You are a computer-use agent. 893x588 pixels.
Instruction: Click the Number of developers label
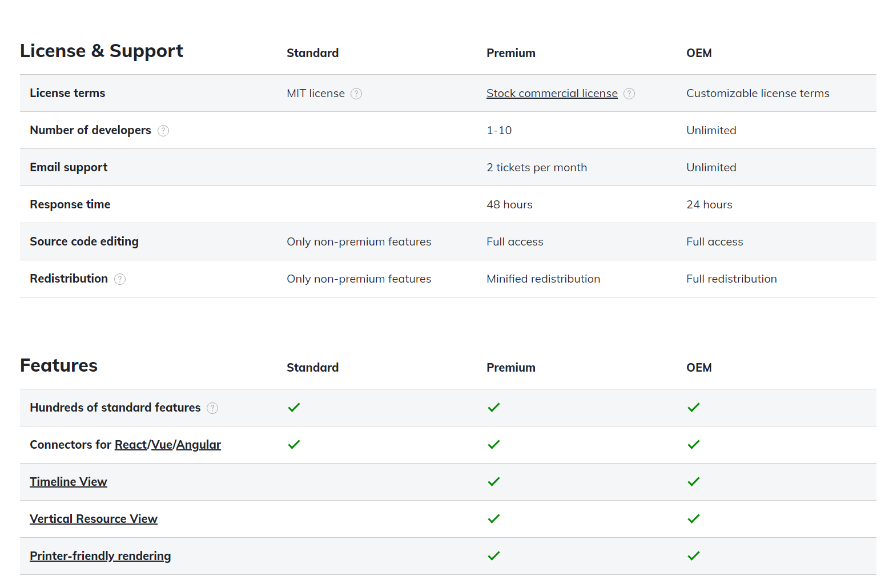[x=90, y=130]
